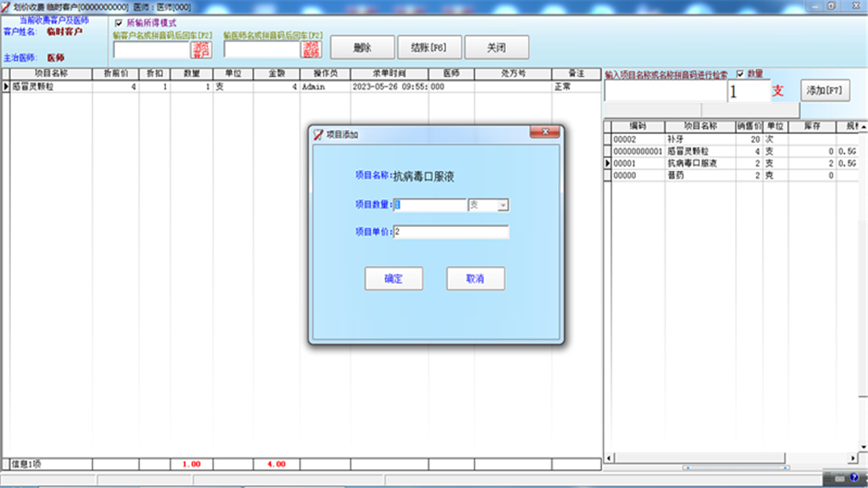Click the 金额 column header in billing table
868x488 pixels.
277,74
